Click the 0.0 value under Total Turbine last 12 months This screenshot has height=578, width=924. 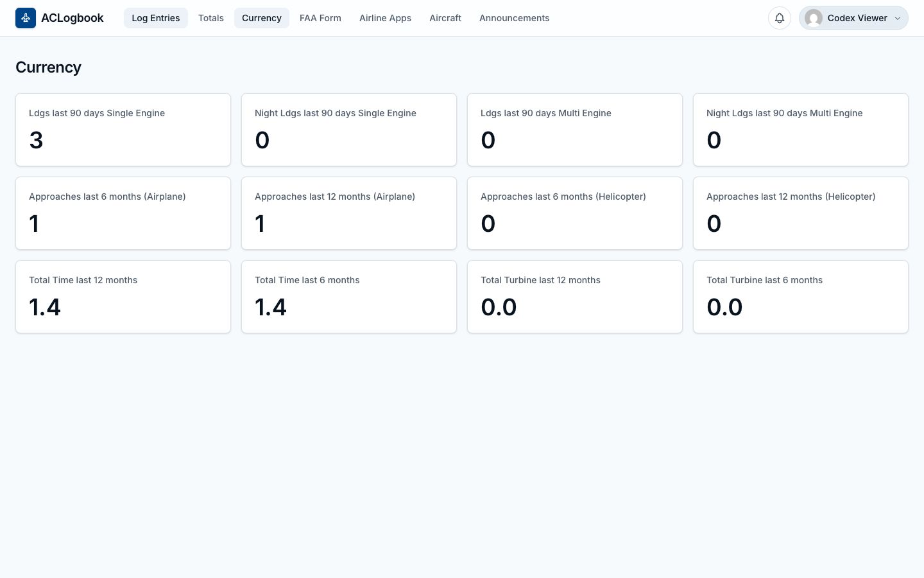(x=499, y=307)
